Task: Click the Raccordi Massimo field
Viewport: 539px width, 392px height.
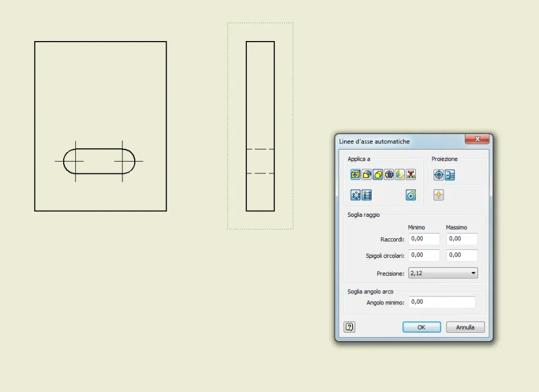Action: tap(462, 239)
